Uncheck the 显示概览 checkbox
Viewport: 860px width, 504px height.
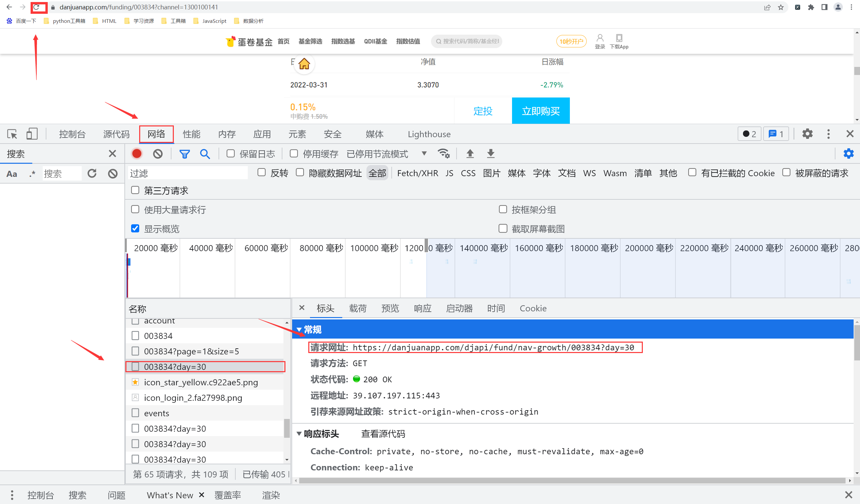(135, 228)
